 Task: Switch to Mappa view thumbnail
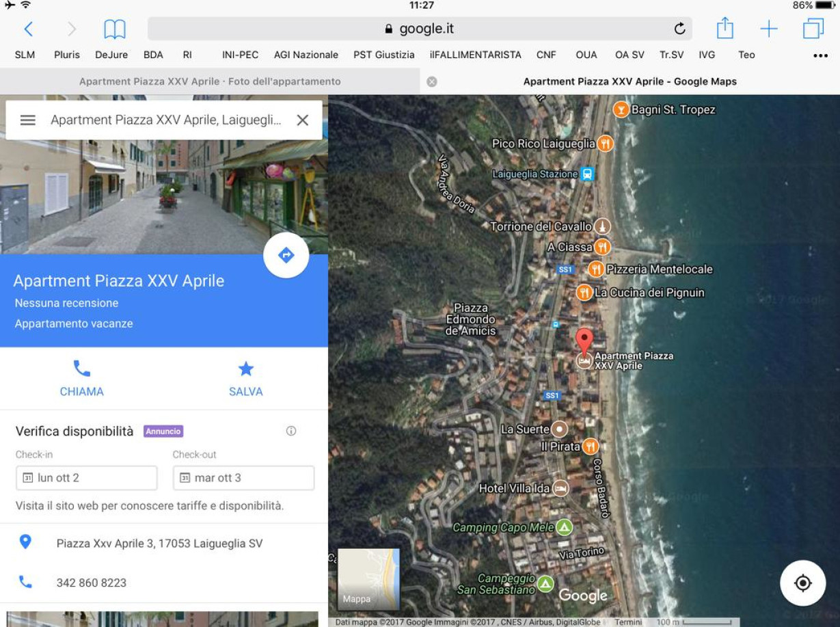pos(369,578)
